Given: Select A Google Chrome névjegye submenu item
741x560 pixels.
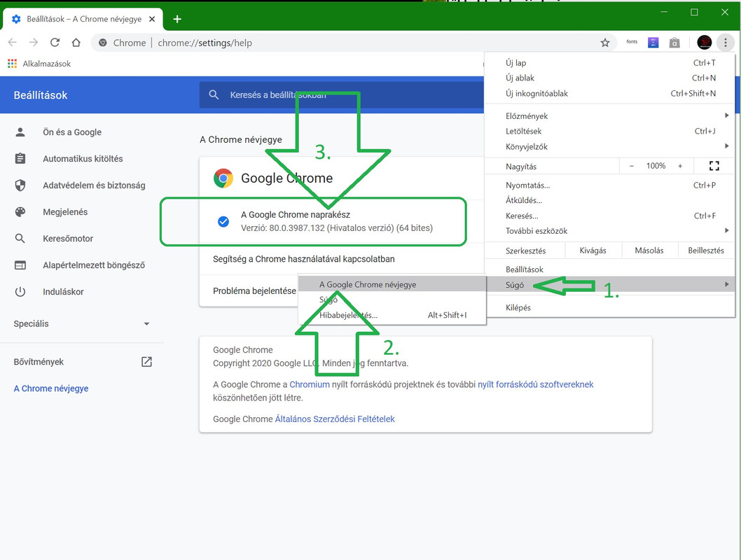Looking at the screenshot, I should click(x=392, y=285).
